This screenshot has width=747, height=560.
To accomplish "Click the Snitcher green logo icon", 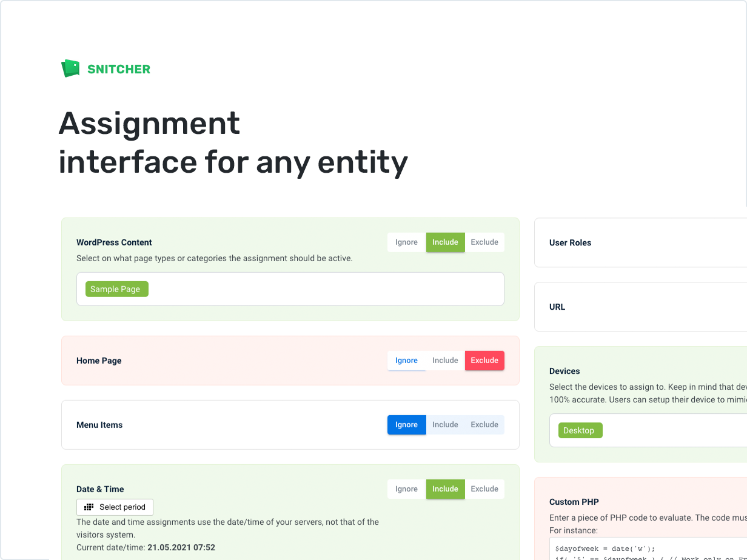I will coord(70,68).
